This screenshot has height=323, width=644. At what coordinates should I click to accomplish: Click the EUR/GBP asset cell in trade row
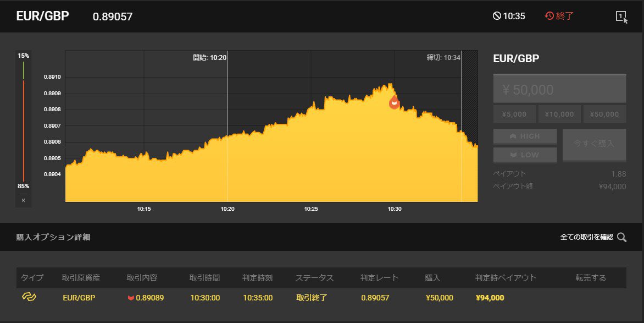tap(79, 298)
